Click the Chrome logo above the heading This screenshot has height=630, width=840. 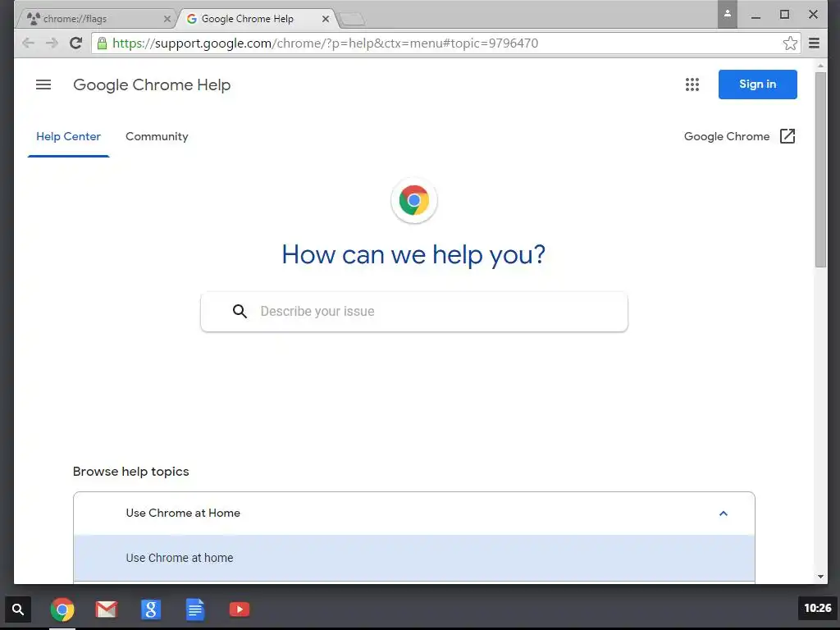coord(414,200)
